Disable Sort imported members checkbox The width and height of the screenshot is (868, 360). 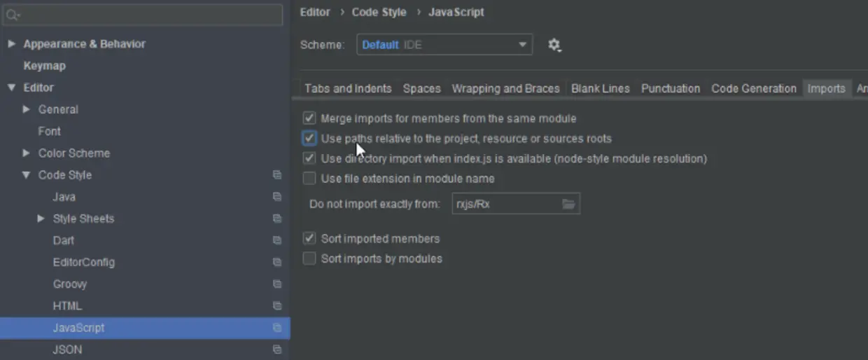click(x=309, y=238)
